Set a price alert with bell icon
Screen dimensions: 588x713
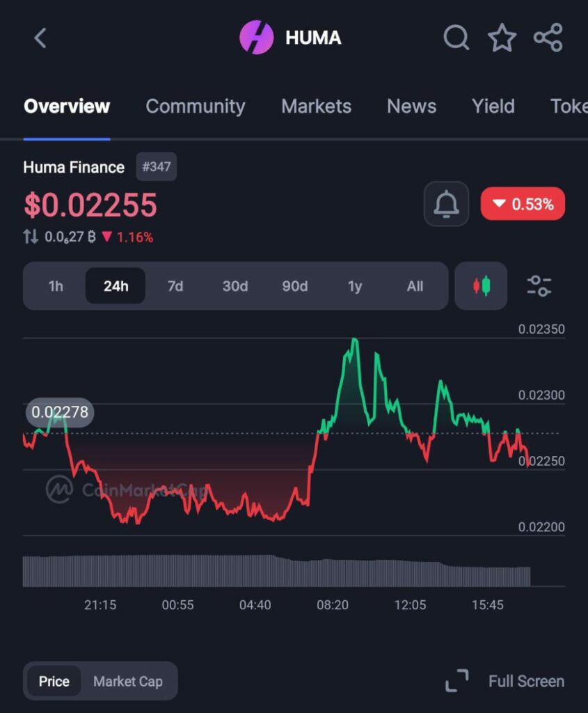[x=446, y=204]
